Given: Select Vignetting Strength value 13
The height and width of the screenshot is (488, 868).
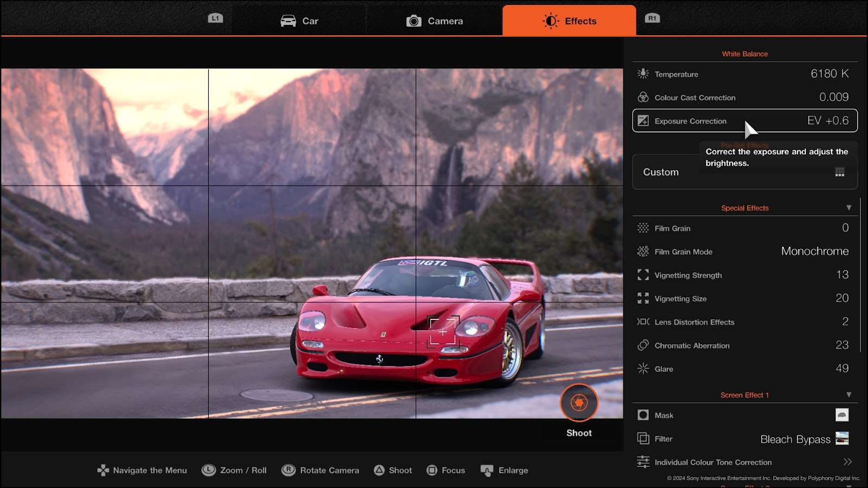Looking at the screenshot, I should pyautogui.click(x=842, y=275).
